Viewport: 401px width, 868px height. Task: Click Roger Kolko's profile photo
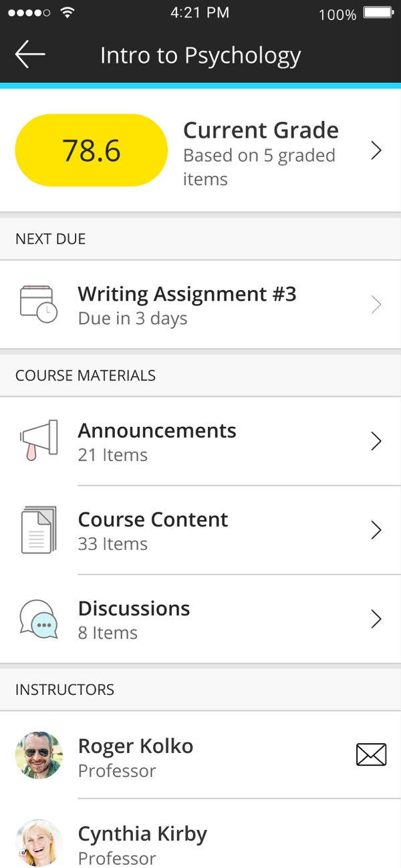pos(39,755)
